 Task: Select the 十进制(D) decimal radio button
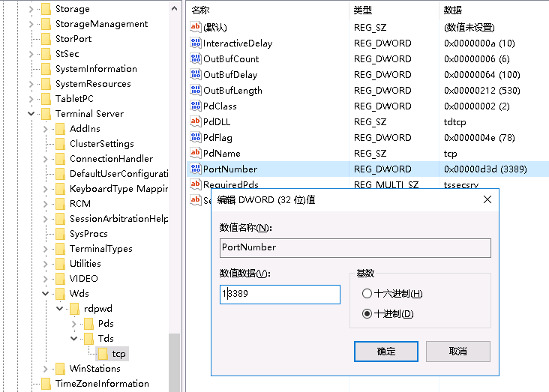point(367,313)
